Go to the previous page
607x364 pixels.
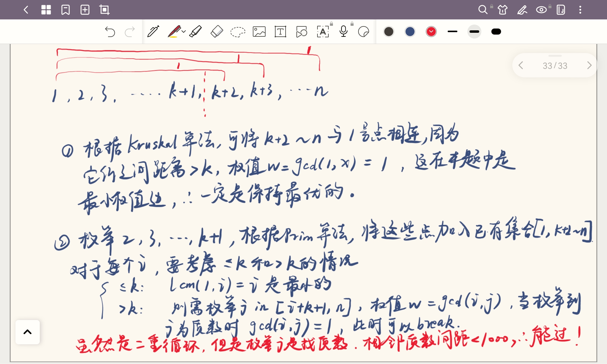point(521,65)
